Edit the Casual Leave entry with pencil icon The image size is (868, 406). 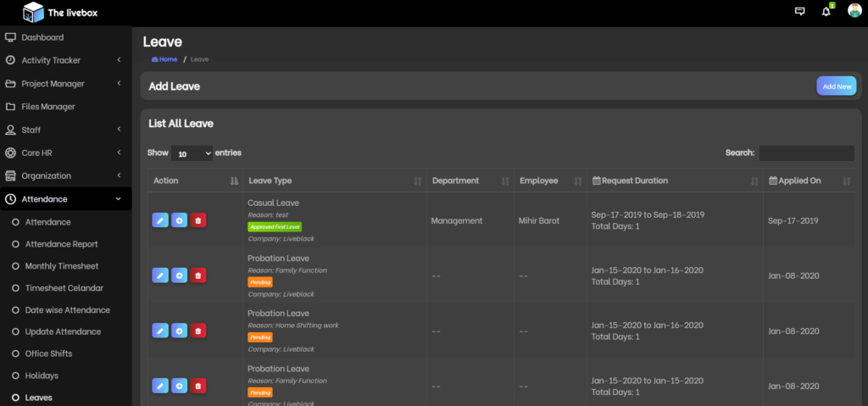pyautogui.click(x=160, y=220)
